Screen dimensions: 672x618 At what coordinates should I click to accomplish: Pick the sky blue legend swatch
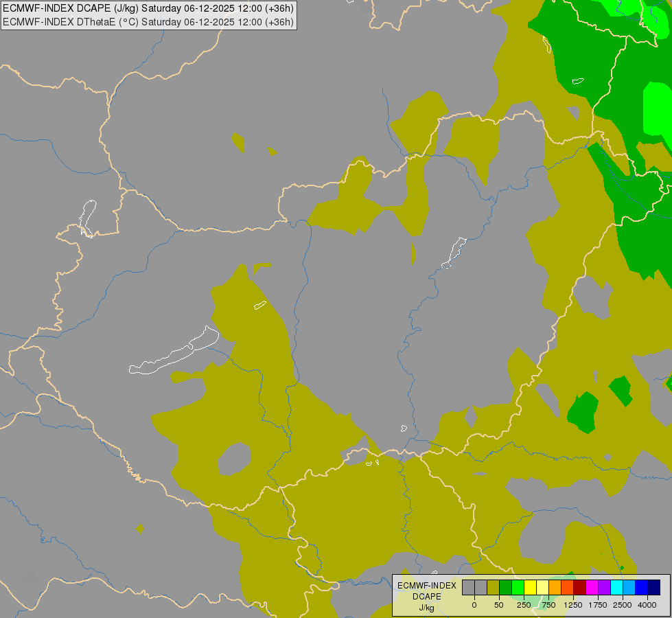629,588
